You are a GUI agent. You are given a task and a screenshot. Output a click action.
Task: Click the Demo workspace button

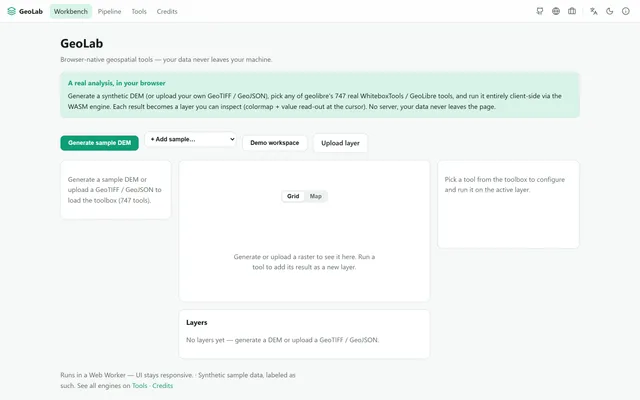(275, 143)
